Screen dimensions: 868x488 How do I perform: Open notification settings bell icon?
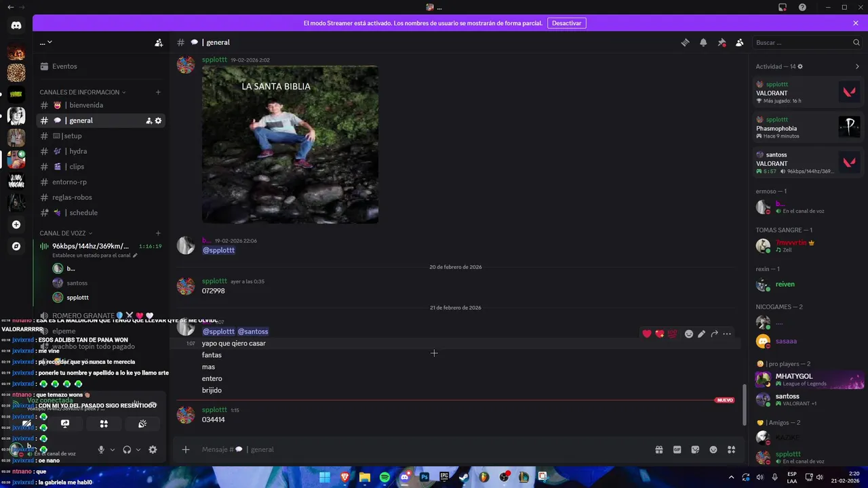[x=703, y=43]
